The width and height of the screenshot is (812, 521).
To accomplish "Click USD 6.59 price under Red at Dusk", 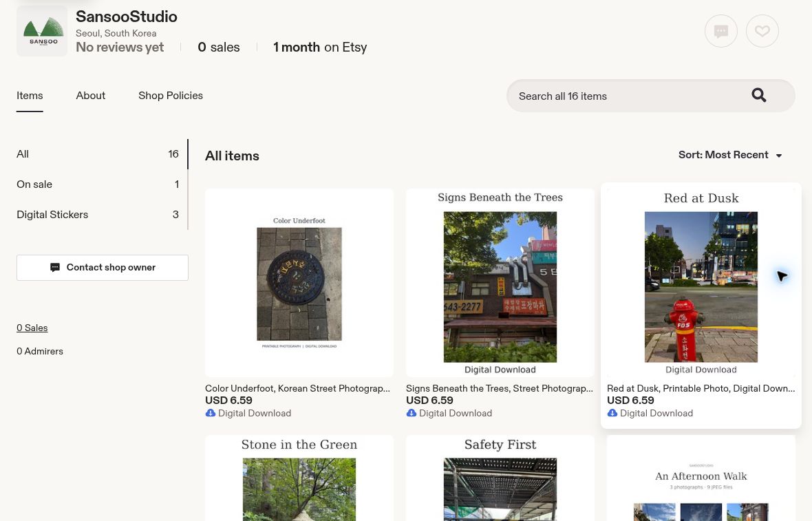I will coord(630,401).
